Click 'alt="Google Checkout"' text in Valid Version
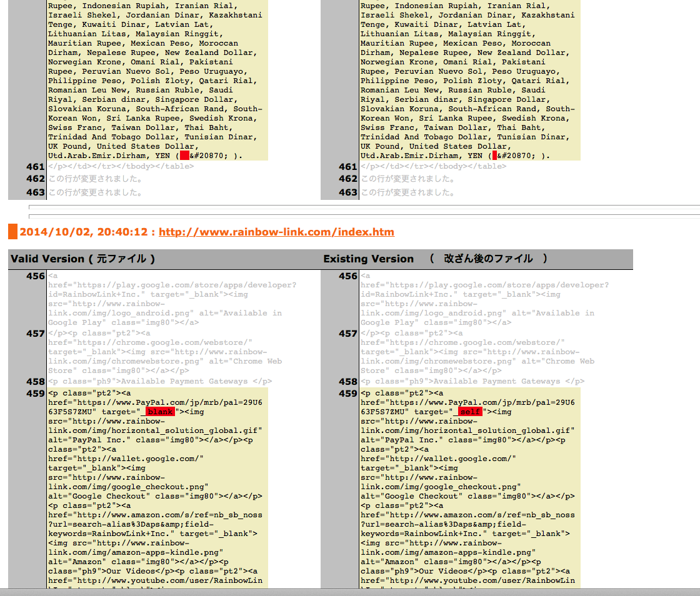This screenshot has height=596, width=700. (x=99, y=496)
